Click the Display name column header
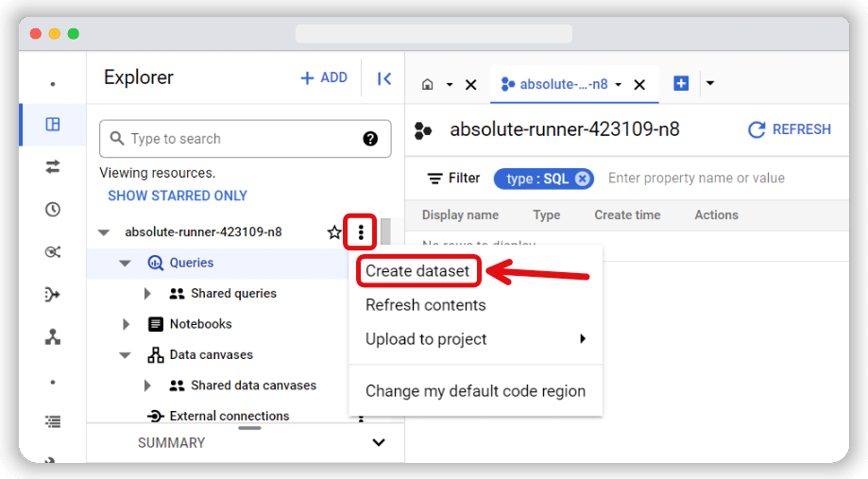 point(460,214)
